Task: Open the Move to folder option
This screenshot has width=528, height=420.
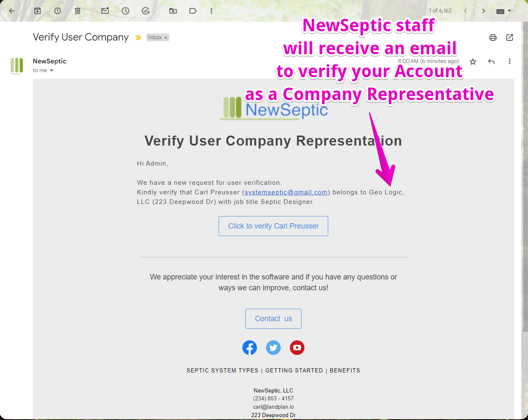Action: tap(173, 11)
